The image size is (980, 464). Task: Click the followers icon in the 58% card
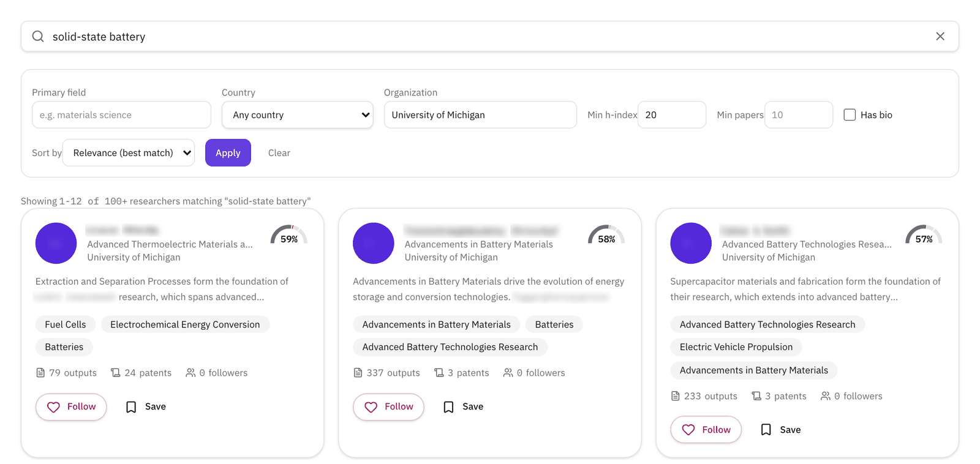click(x=508, y=373)
